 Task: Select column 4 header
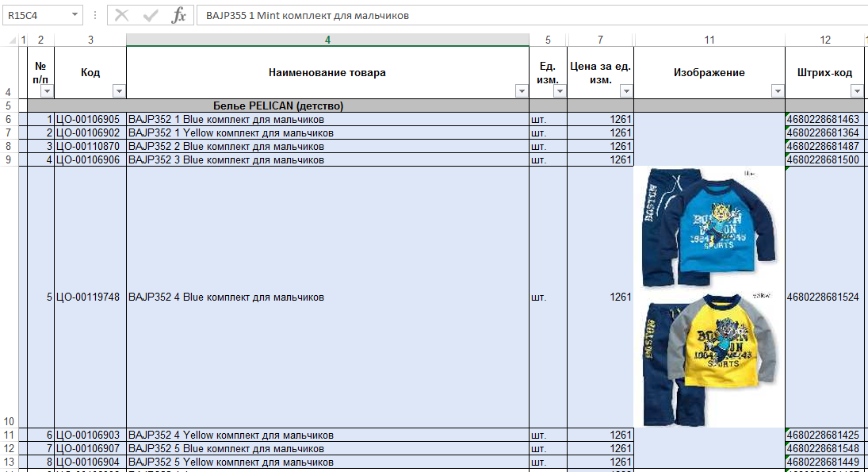click(x=327, y=40)
